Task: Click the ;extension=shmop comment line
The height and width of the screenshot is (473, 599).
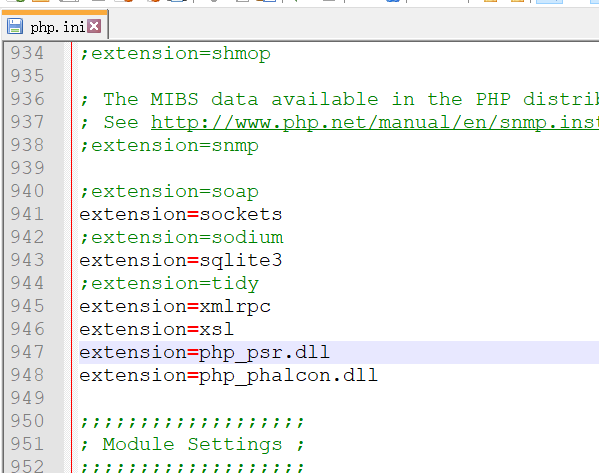Action: (x=175, y=53)
